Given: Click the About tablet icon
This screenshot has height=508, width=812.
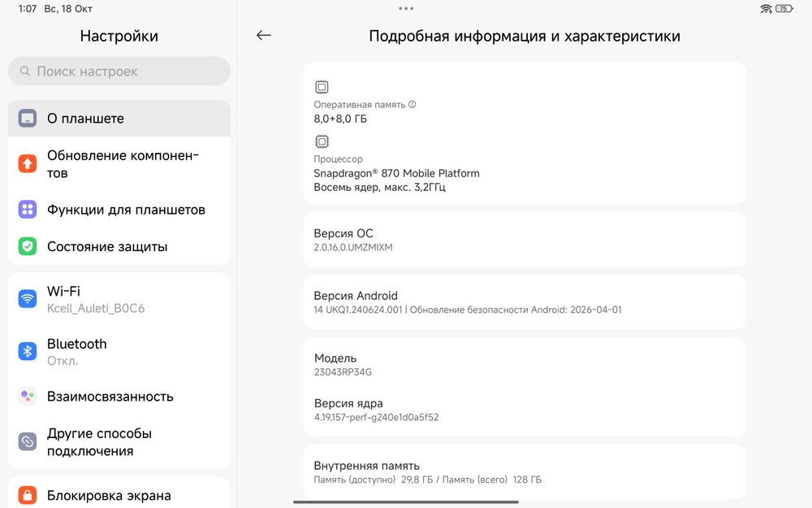Looking at the screenshot, I should pyautogui.click(x=28, y=118).
